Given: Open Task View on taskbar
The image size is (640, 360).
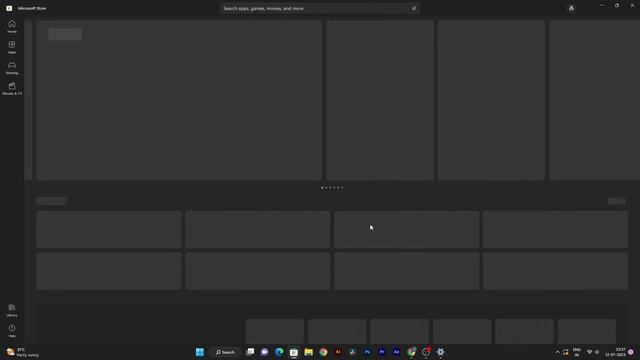Looking at the screenshot, I should pyautogui.click(x=250, y=352).
